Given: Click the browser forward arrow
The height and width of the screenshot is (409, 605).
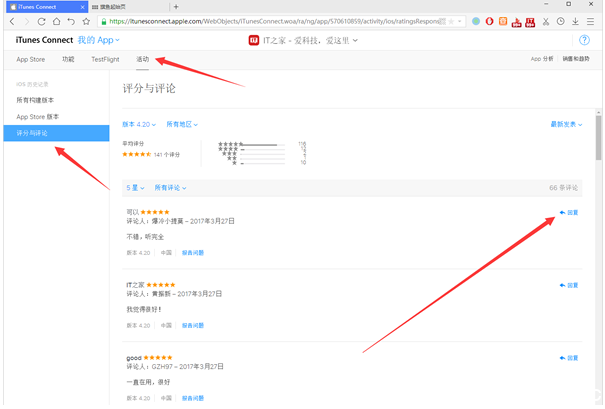Looking at the screenshot, I should tap(27, 22).
